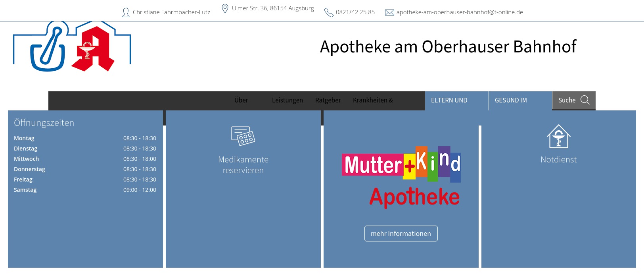The height and width of the screenshot is (278, 644).
Task: Expand the Krankheiten & menu
Action: tap(373, 100)
